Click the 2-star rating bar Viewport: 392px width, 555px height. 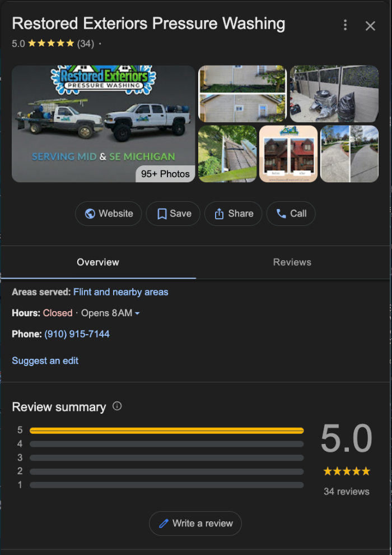(167, 471)
